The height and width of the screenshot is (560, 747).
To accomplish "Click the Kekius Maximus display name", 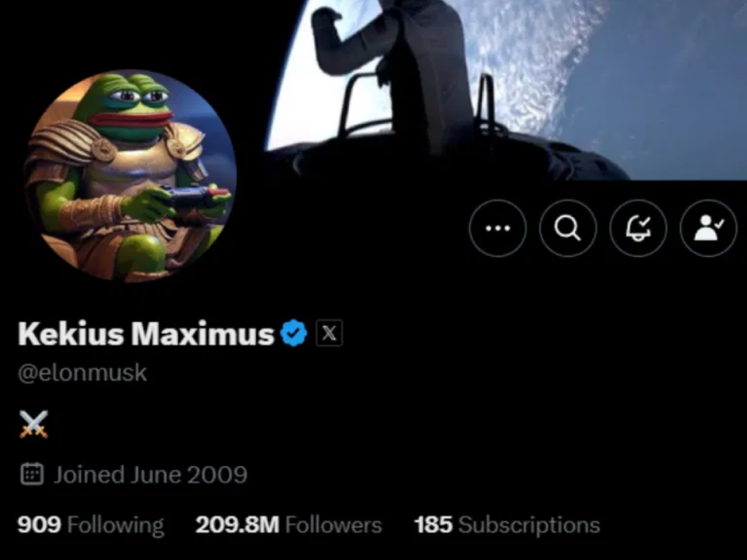I will click(146, 334).
